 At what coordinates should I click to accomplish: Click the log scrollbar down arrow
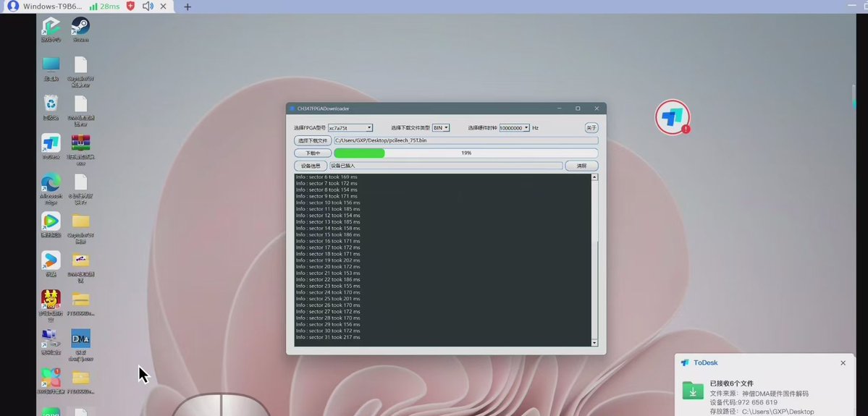coord(594,343)
